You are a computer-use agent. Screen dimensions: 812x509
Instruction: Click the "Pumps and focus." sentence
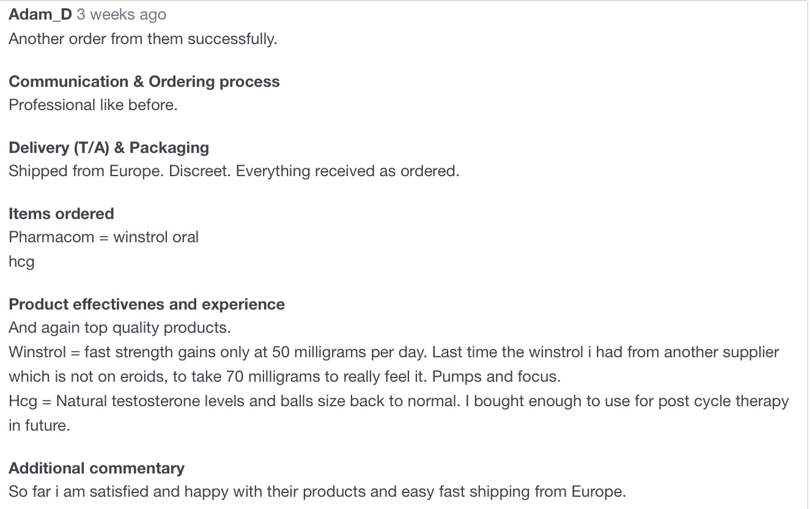[x=496, y=377]
